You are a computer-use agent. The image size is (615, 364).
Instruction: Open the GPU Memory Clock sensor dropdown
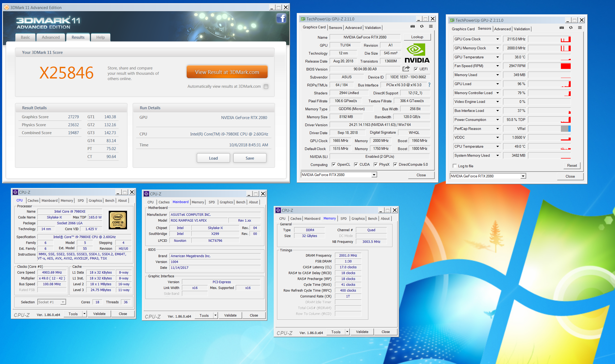[x=498, y=48]
